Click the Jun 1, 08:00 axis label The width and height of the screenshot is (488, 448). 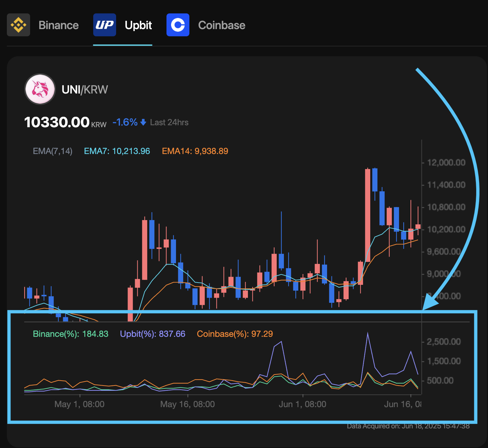pos(302,404)
